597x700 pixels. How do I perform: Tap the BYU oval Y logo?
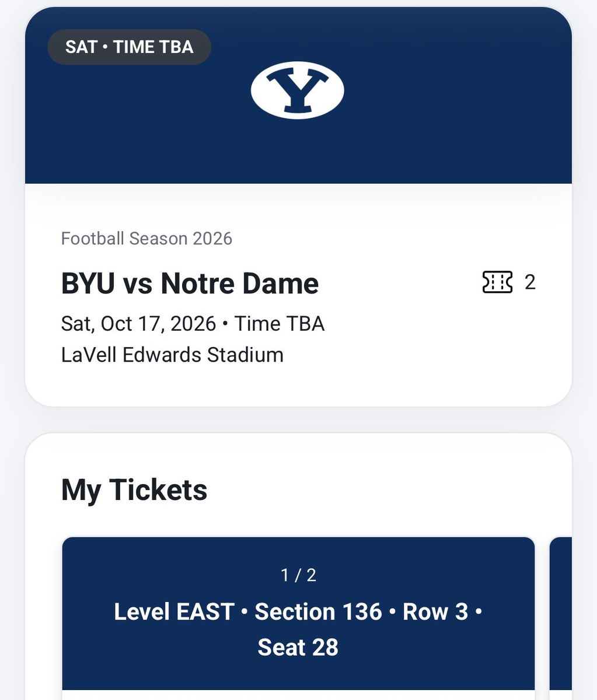click(x=298, y=90)
